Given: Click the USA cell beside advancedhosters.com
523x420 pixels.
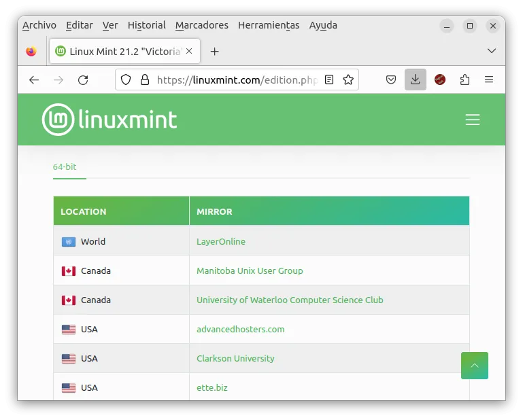Looking at the screenshot, I should coord(121,330).
